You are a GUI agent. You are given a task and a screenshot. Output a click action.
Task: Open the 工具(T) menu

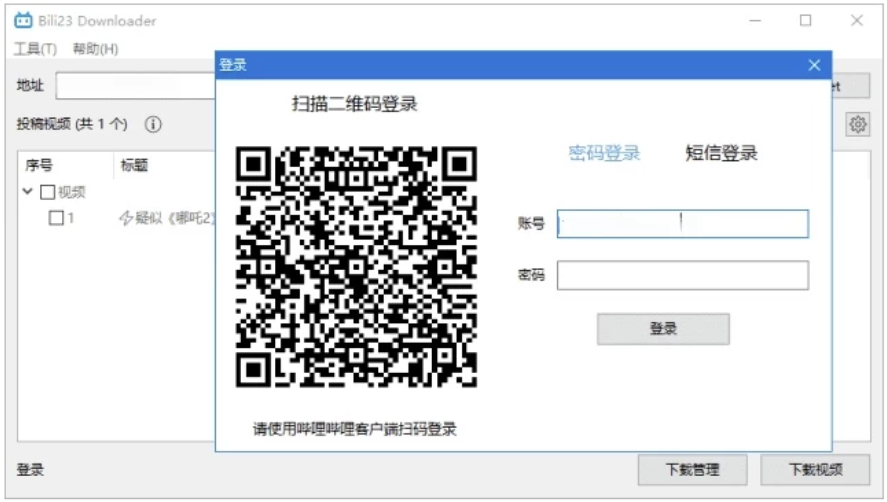[x=35, y=49]
